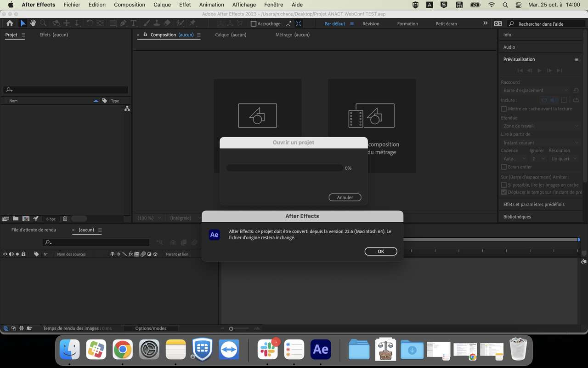Toggle the lock column icon in timeline

(x=23, y=254)
